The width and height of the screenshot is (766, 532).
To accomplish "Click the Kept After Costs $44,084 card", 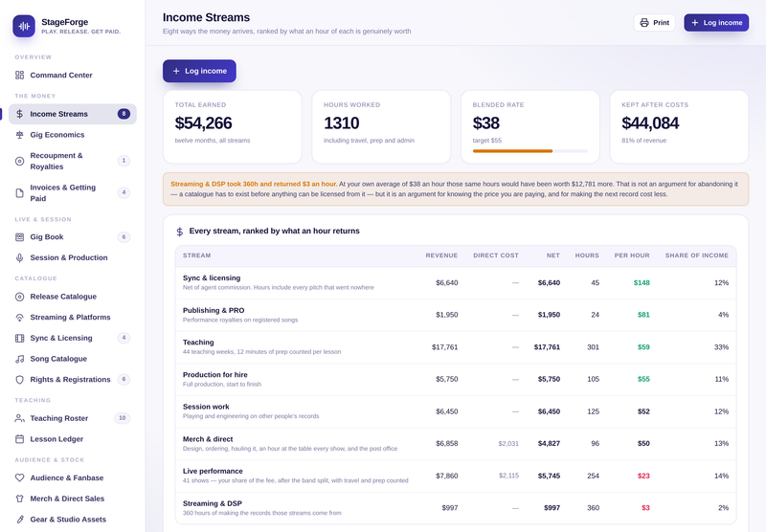I will point(679,127).
